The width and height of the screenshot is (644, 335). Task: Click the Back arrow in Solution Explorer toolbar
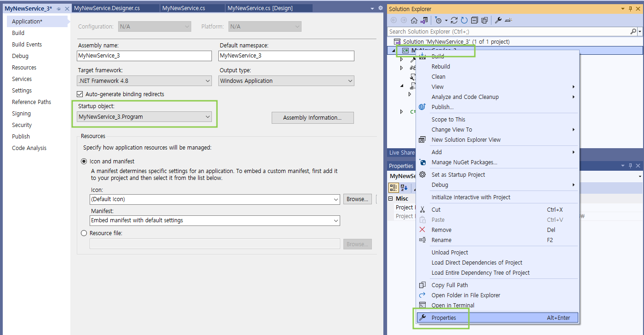click(x=393, y=20)
